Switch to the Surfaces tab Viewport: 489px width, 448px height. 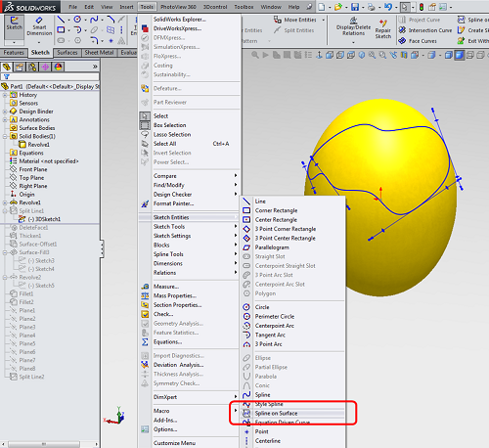coord(67,53)
